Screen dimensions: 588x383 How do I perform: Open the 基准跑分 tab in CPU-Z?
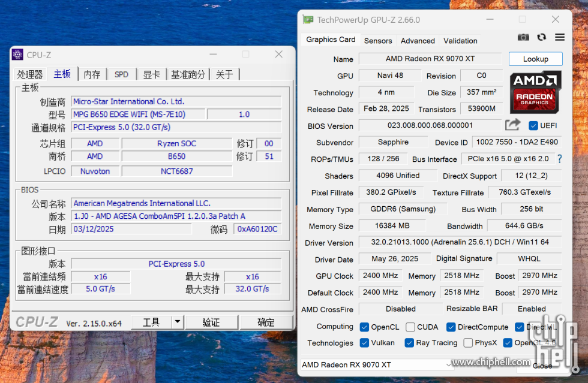[188, 74]
